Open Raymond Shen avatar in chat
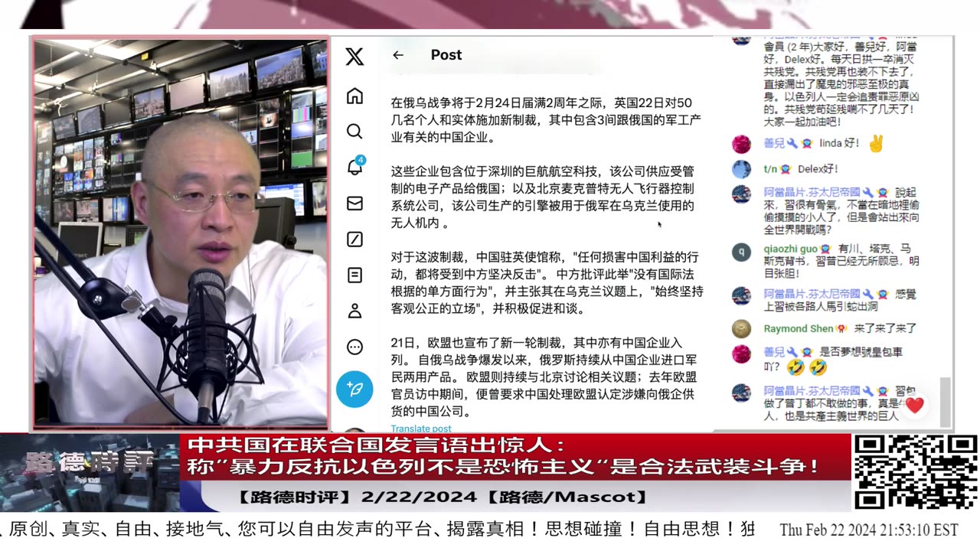The image size is (980, 551). pyautogui.click(x=741, y=329)
